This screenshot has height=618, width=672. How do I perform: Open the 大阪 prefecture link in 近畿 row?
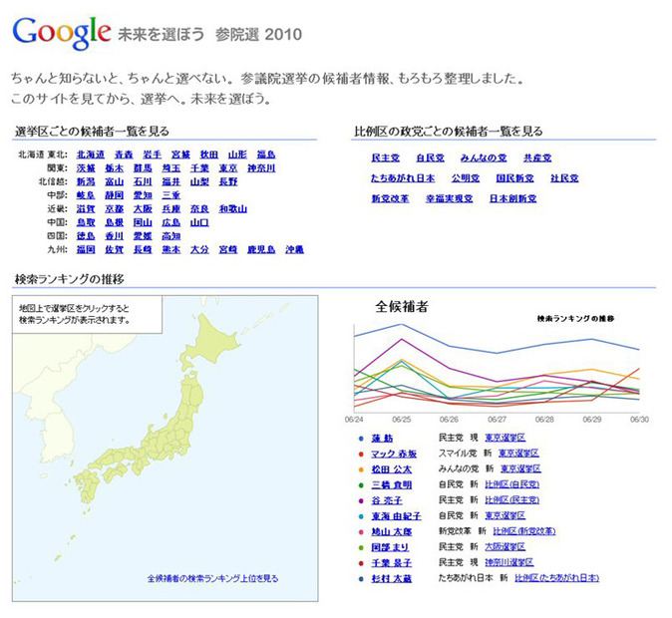(143, 209)
